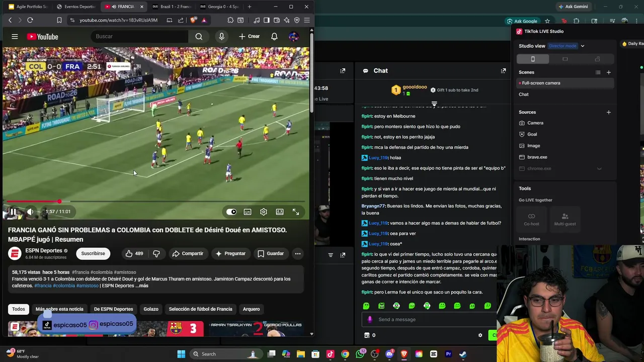
Task: Open chat settings gear icon
Action: point(480,335)
